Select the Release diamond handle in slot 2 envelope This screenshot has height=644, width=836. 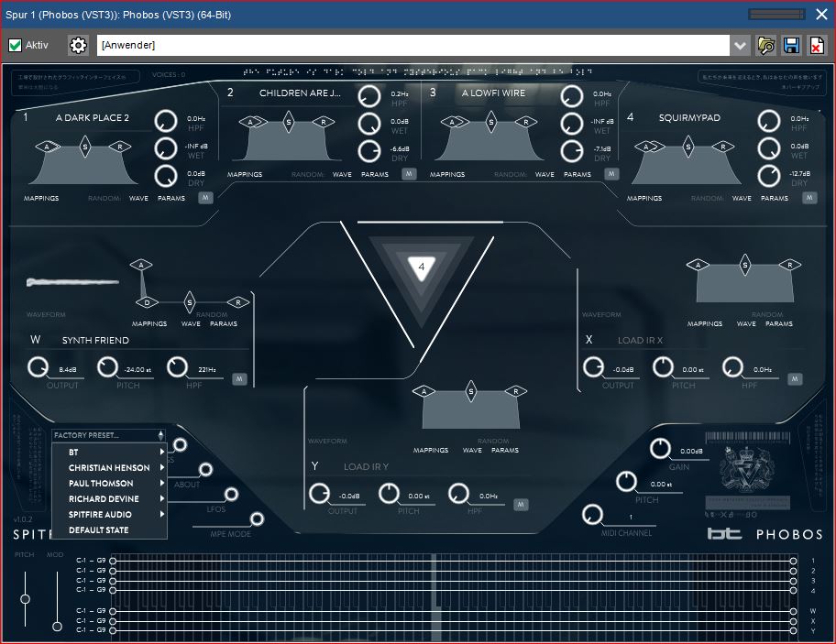click(323, 122)
